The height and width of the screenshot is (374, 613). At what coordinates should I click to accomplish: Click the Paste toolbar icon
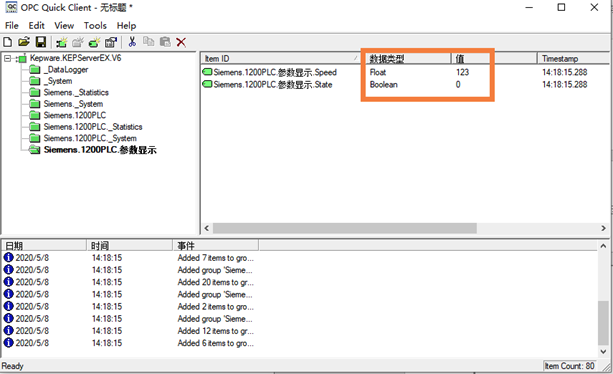(x=165, y=42)
